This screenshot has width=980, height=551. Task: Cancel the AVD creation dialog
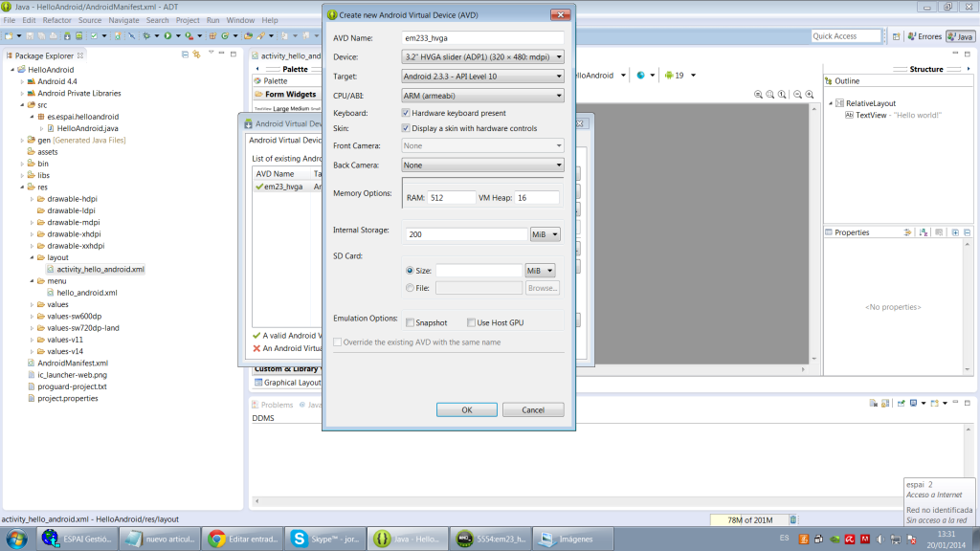coord(533,409)
